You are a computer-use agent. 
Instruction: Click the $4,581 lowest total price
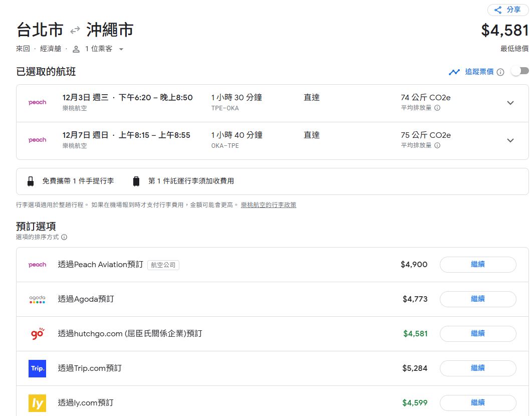505,30
